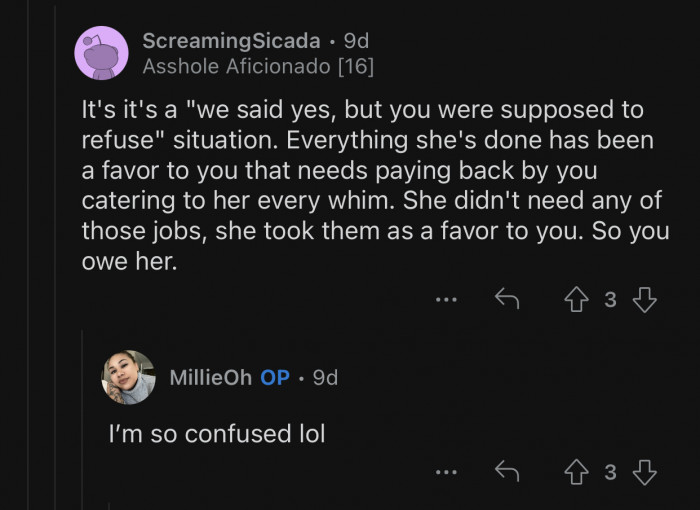This screenshot has height=510, width=700.
Task: Click the vote score on MillieOh's reply
Action: coord(611,473)
